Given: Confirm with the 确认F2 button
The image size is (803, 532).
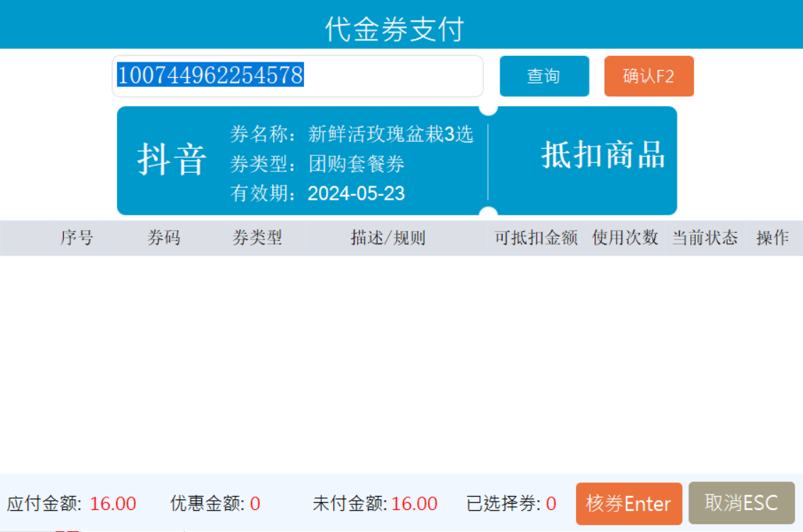Looking at the screenshot, I should [649, 76].
